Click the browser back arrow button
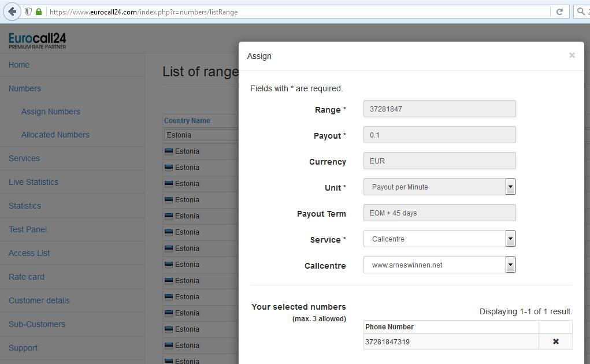Viewport: 590px width, 364px height. (x=12, y=12)
